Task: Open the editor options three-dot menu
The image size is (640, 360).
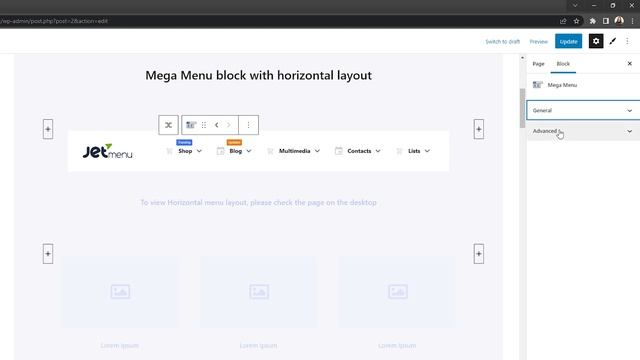Action: (x=627, y=41)
